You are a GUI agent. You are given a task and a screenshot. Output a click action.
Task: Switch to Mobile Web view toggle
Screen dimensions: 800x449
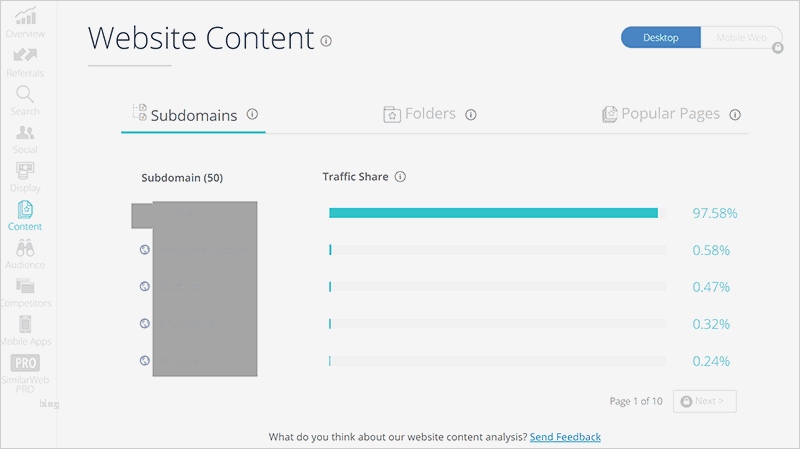pyautogui.click(x=741, y=38)
